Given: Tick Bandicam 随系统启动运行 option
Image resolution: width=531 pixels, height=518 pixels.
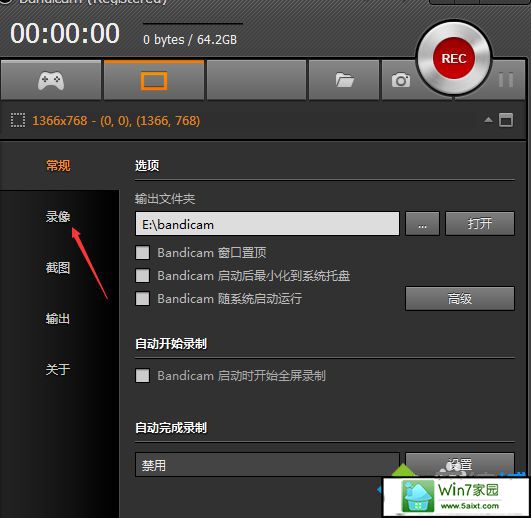Looking at the screenshot, I should click(142, 299).
